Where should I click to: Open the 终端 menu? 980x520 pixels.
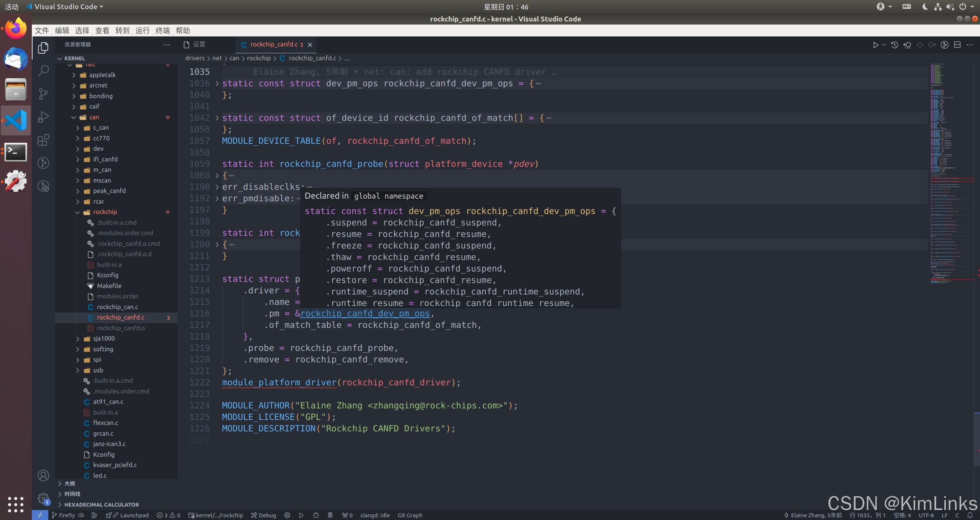click(x=163, y=31)
